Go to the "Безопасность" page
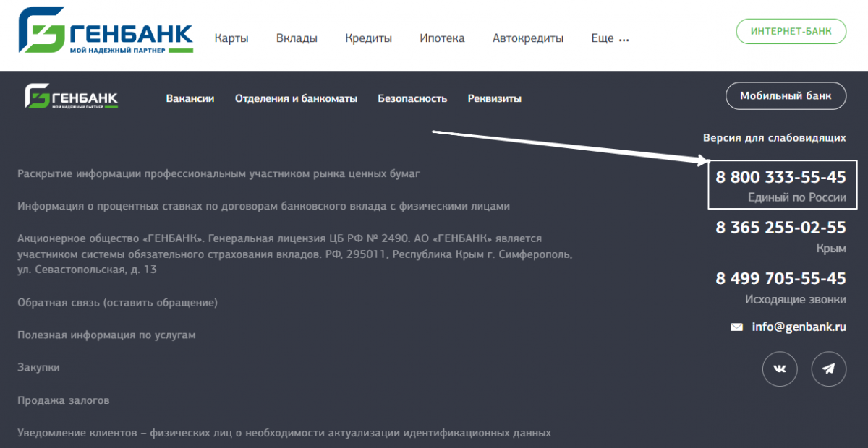This screenshot has height=448, width=868. [412, 98]
